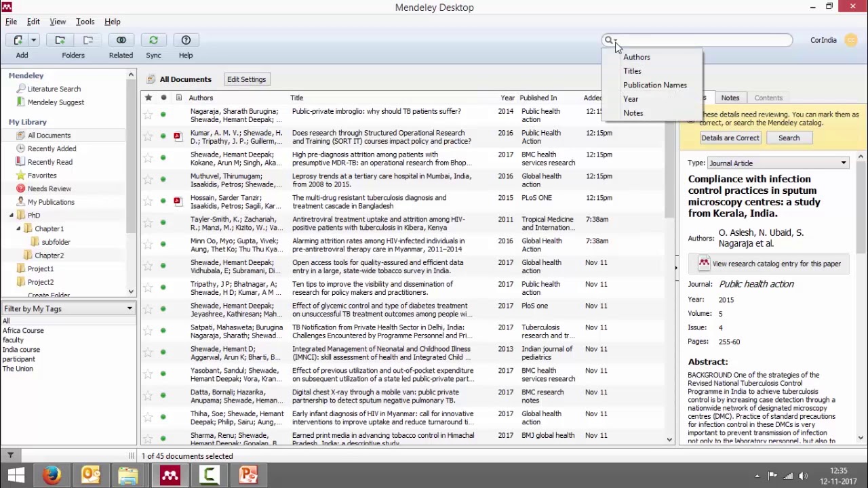Open PowerPoint from the taskbar
Screen dimensions: 868x488
coord(248,475)
